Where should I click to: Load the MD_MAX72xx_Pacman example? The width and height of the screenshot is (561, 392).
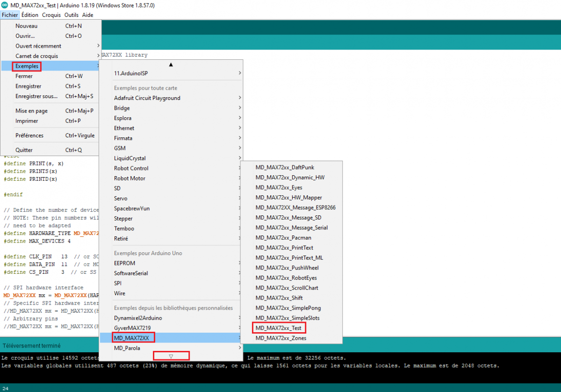[x=292, y=238]
